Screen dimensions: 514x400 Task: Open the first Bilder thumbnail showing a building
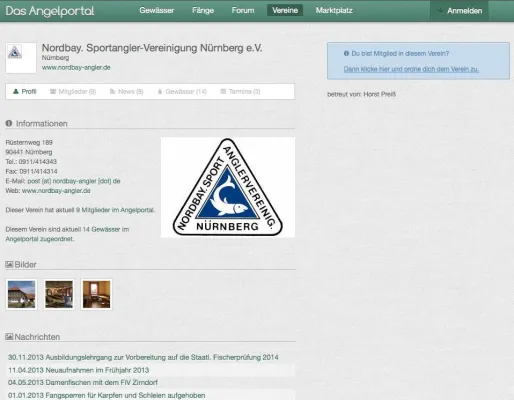(21, 294)
